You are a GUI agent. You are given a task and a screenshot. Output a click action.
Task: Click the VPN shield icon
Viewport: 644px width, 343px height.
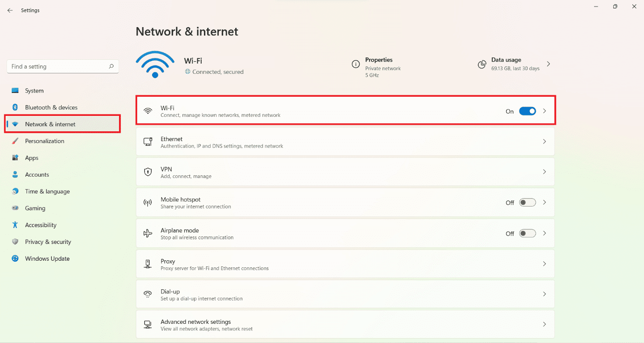point(148,171)
